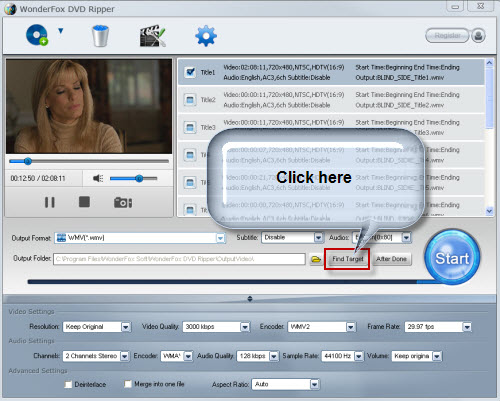This screenshot has width=500, height=401.
Task: Click the video preview thumbnail
Action: click(89, 107)
